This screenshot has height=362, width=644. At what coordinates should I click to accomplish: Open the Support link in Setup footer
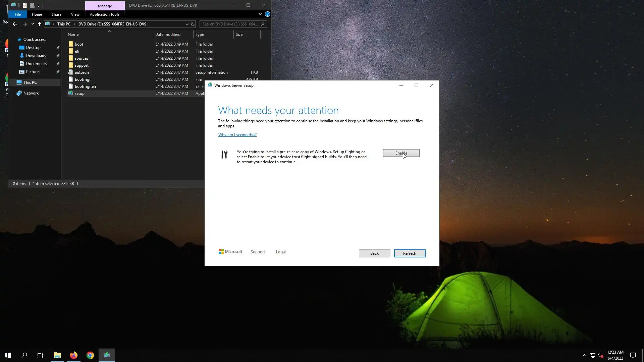258,252
